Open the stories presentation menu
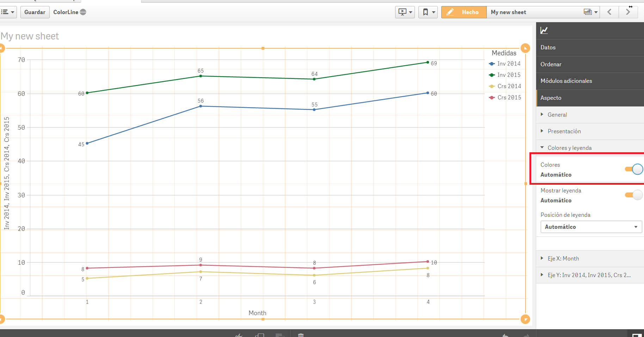The height and width of the screenshot is (337, 644). (x=405, y=12)
